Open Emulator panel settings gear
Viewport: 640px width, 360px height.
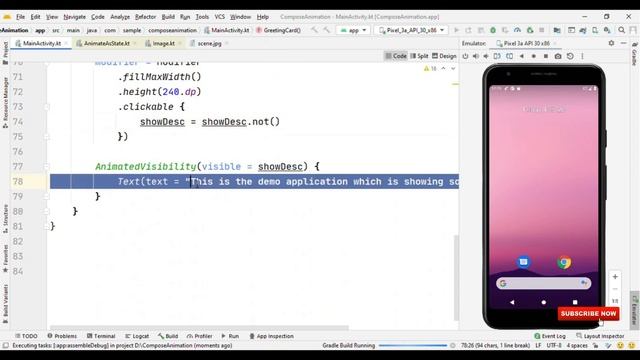point(611,43)
